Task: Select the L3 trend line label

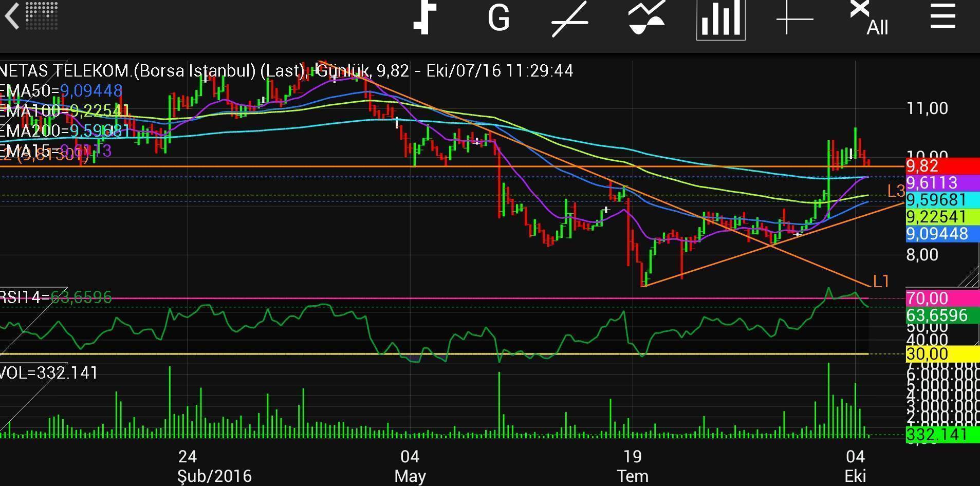Action: click(x=896, y=191)
